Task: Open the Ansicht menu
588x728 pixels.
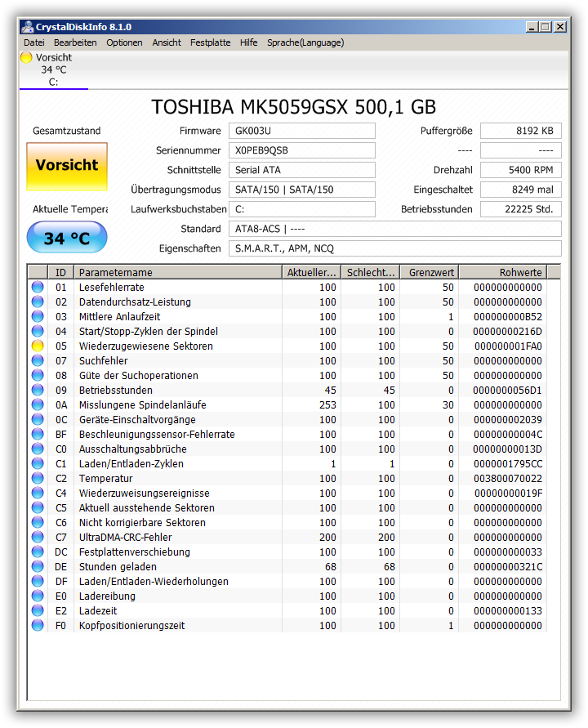Action: (167, 42)
